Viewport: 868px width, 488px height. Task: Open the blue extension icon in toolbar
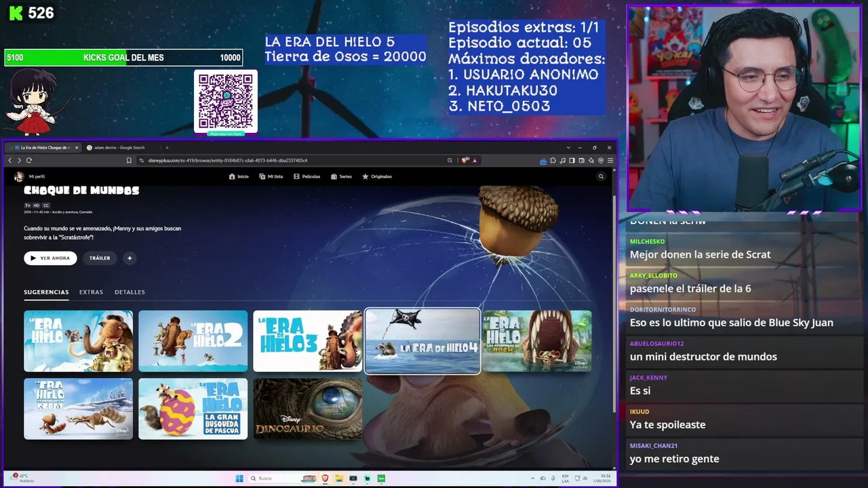tap(543, 161)
